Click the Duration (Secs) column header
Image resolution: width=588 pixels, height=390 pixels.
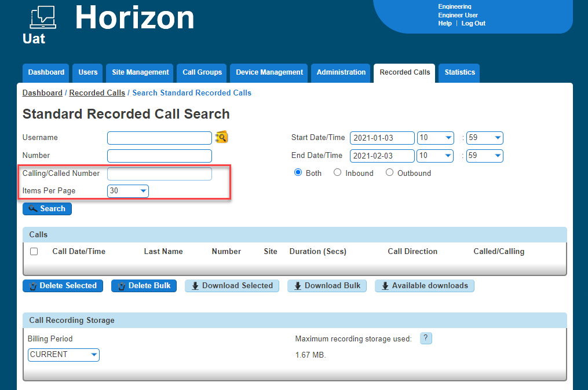(x=318, y=251)
